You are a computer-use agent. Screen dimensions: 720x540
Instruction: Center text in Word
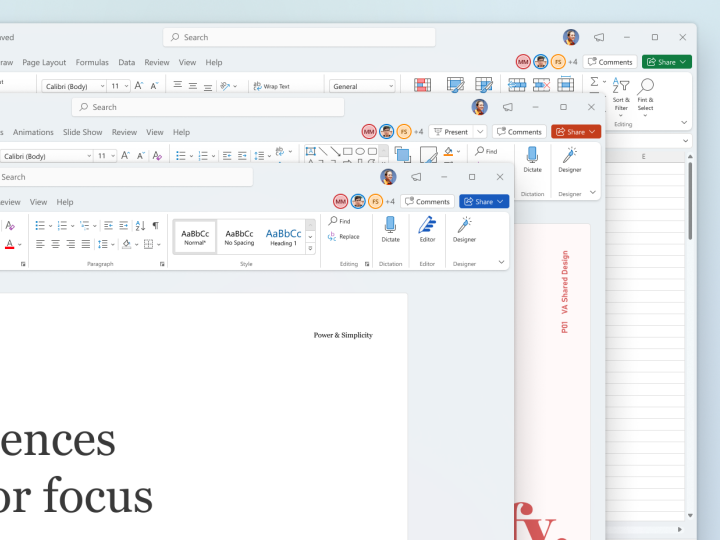pyautogui.click(x=56, y=244)
